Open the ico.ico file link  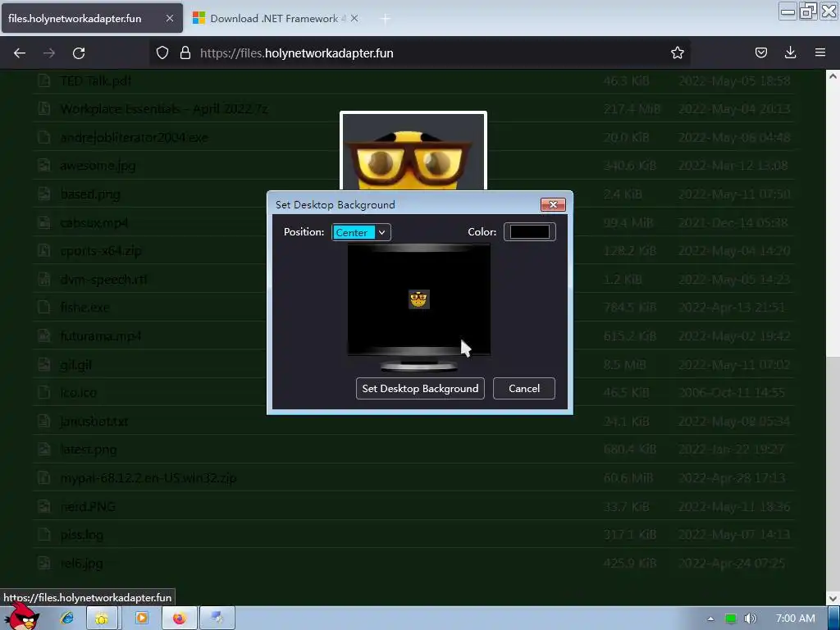click(78, 393)
